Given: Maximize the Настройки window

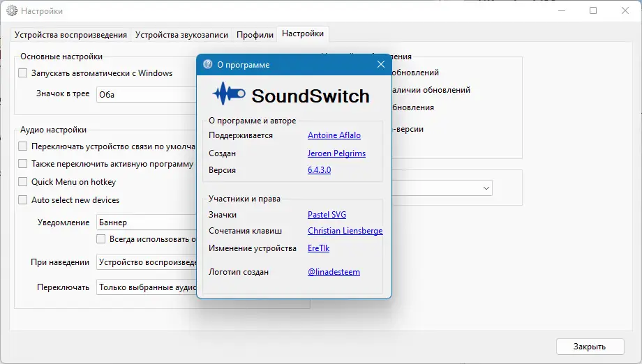Looking at the screenshot, I should coord(593,10).
